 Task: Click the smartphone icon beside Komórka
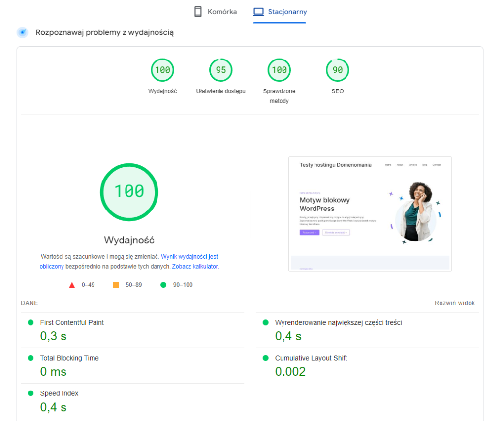[x=198, y=11]
